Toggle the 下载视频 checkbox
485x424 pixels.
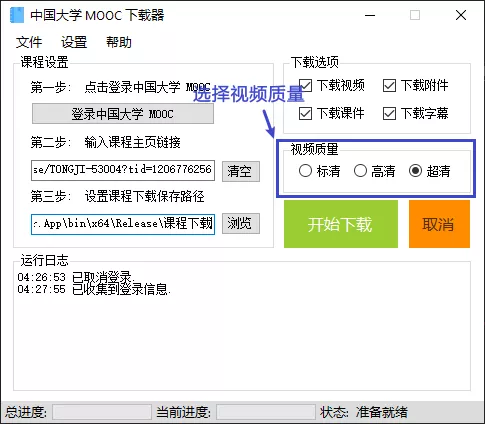click(305, 86)
